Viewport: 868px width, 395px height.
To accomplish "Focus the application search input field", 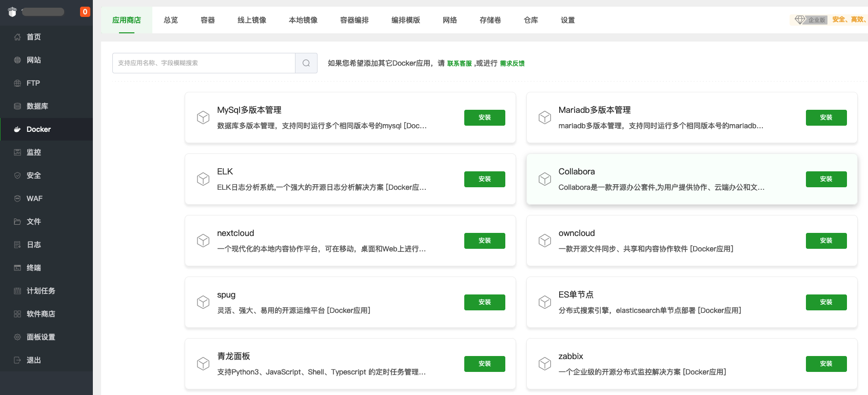I will pyautogui.click(x=204, y=63).
